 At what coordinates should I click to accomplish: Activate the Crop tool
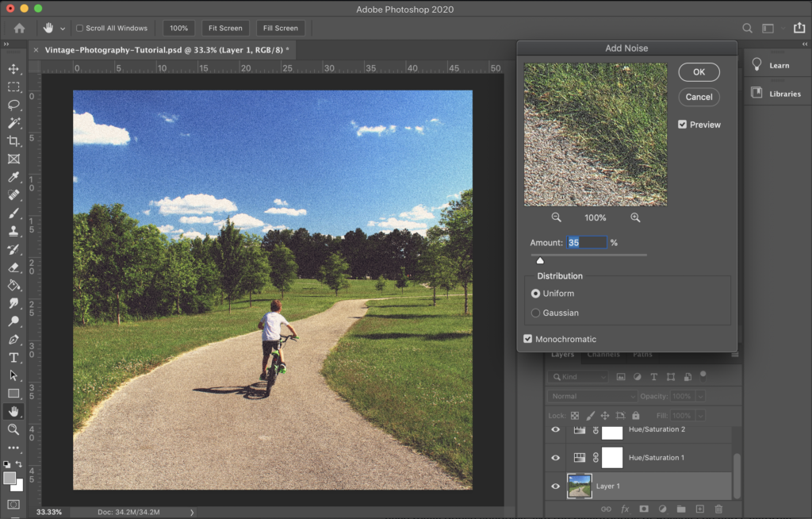pyautogui.click(x=13, y=141)
